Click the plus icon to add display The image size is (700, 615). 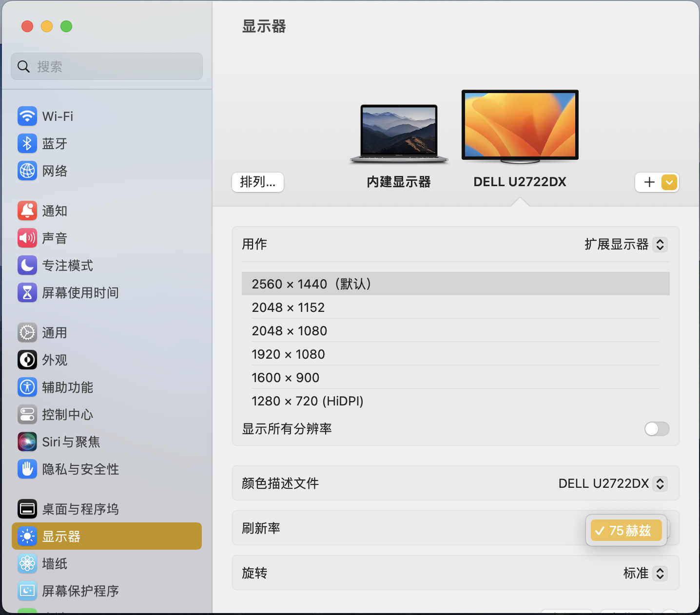[x=649, y=182]
